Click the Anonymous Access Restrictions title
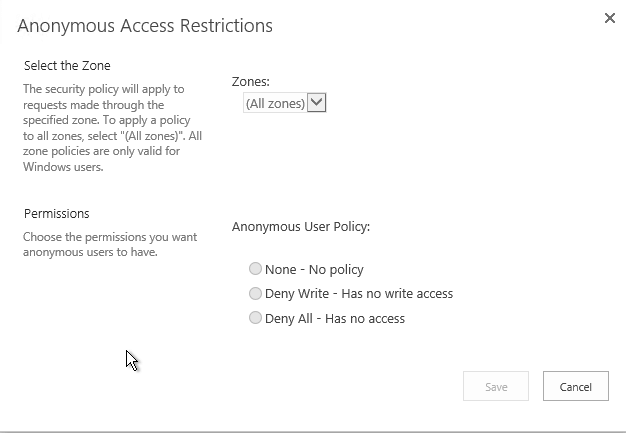Screen dimensions: 626x433 [x=145, y=26]
